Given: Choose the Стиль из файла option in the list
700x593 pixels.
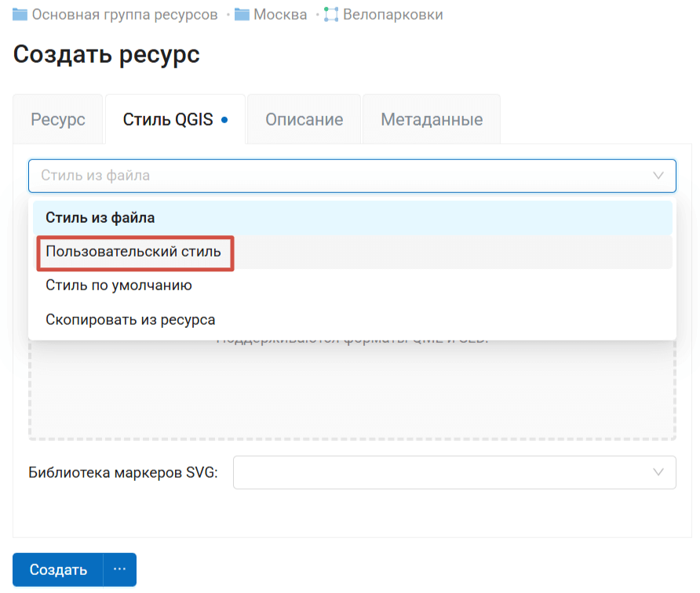Looking at the screenshot, I should click(x=100, y=218).
